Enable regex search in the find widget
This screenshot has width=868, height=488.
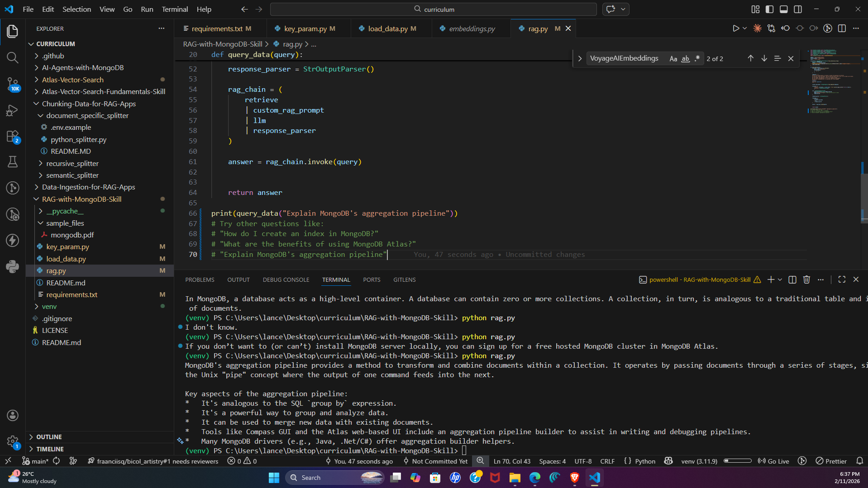click(x=697, y=58)
